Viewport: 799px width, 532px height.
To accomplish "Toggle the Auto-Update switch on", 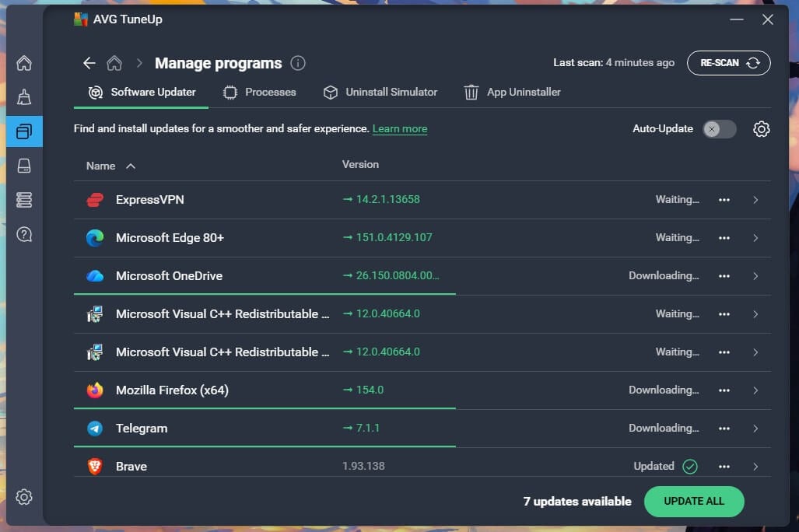I will pyautogui.click(x=720, y=129).
